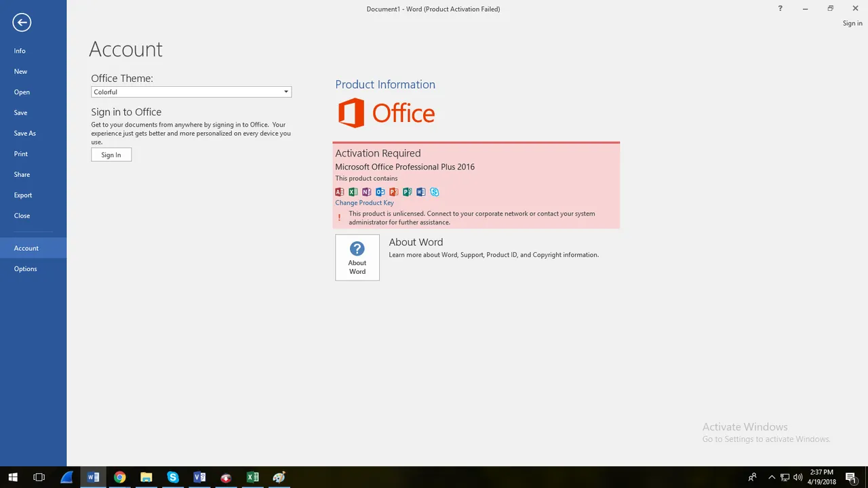The width and height of the screenshot is (868, 488).
Task: Click the Sign In button under Sign in to Office
Action: pyautogui.click(x=111, y=155)
